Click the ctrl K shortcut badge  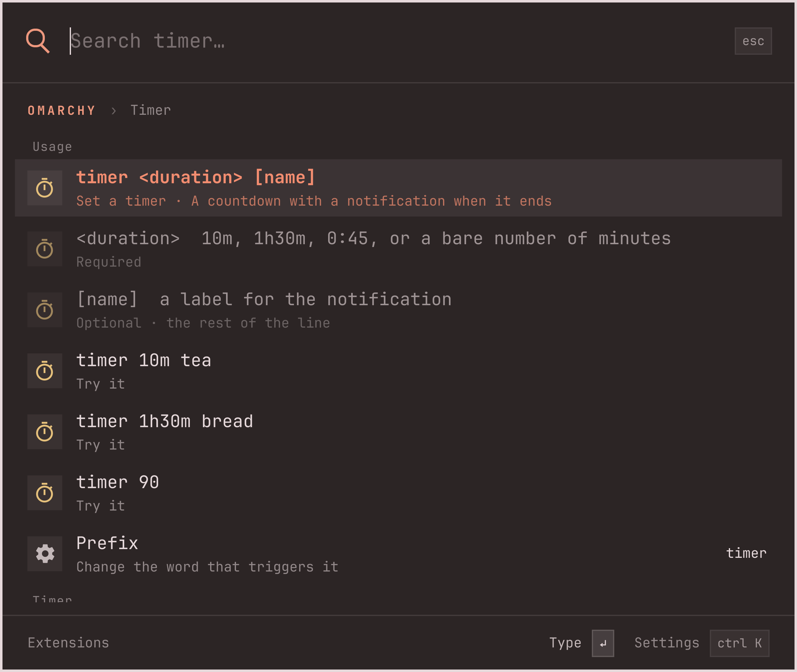[739, 643]
